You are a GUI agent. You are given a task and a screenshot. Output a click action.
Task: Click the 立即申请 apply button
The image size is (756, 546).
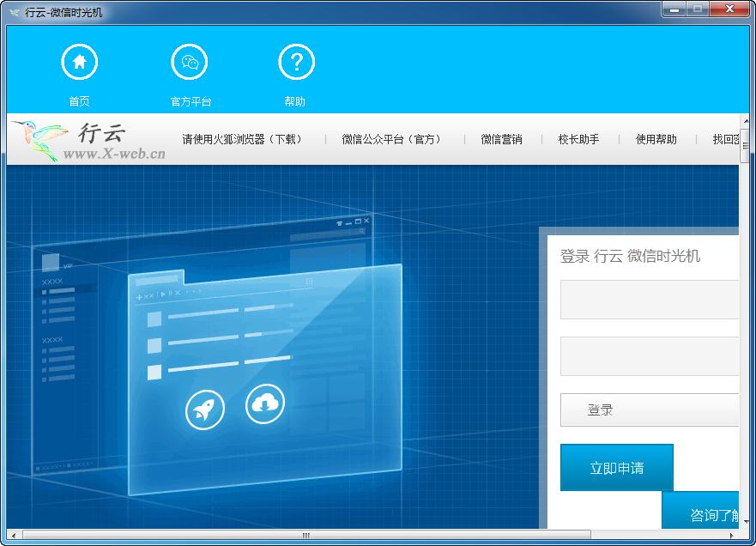pos(617,468)
